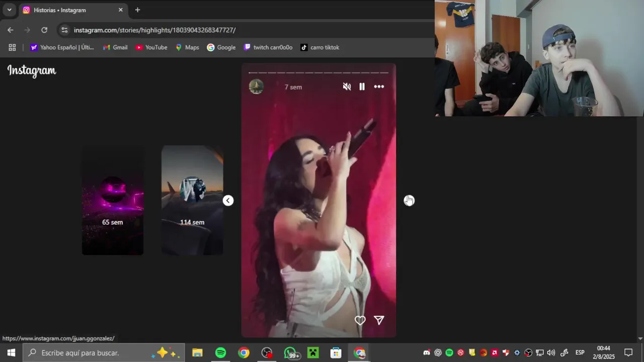The height and width of the screenshot is (362, 644).
Task: Open the 65 sem highlight thumbnail
Action: click(113, 200)
